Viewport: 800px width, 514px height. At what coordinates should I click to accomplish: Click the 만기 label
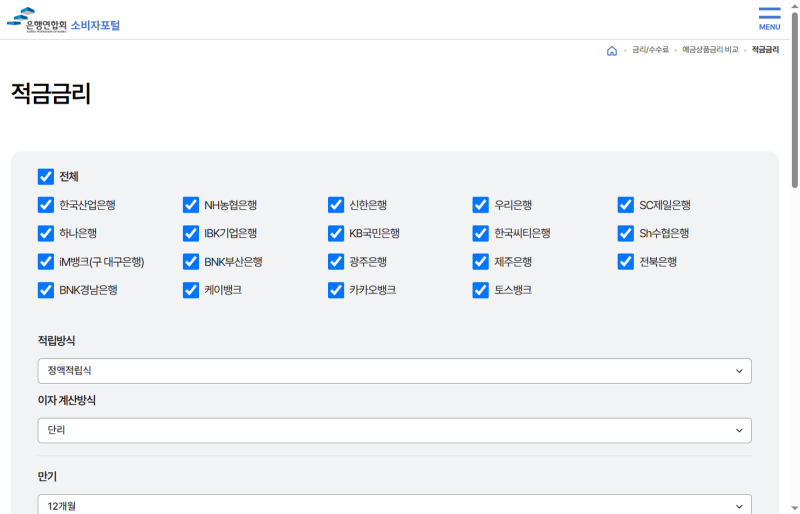(47, 477)
